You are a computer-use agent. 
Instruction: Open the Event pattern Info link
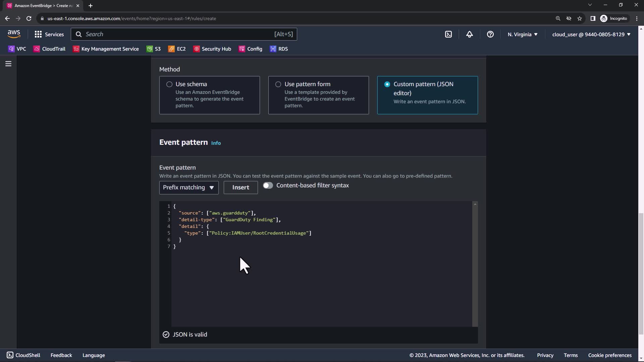(216, 143)
